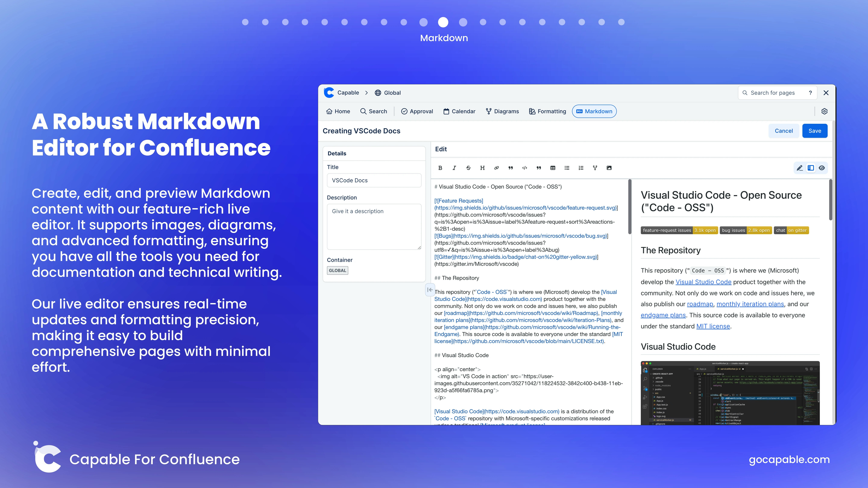Click the bug issues badge
Screen dimensions: 868x488
click(746, 230)
